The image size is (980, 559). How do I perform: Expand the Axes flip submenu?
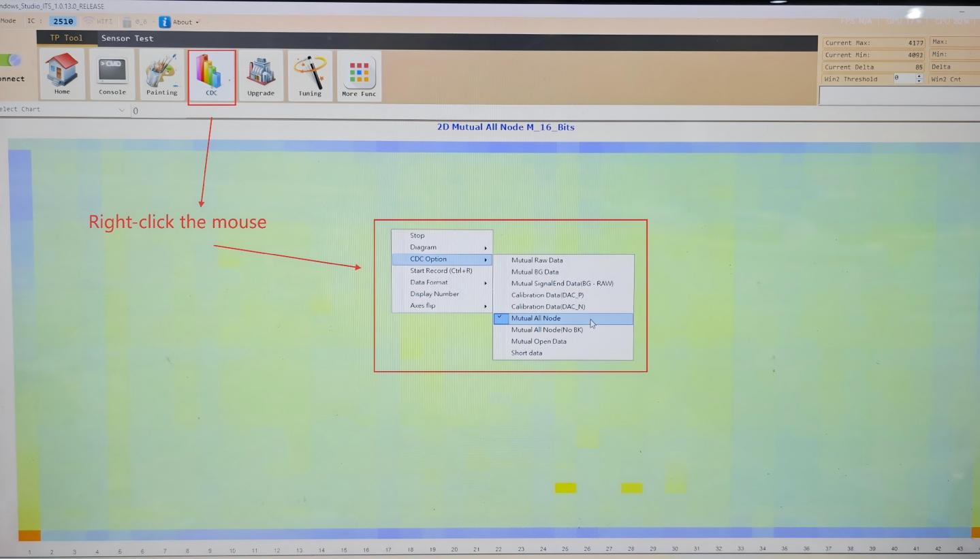tap(442, 306)
